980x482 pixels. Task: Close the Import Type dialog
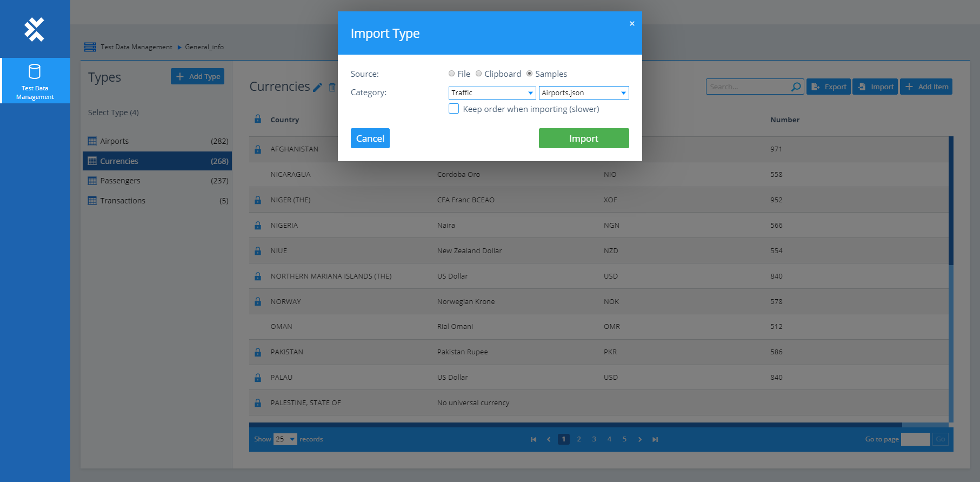pyautogui.click(x=632, y=23)
